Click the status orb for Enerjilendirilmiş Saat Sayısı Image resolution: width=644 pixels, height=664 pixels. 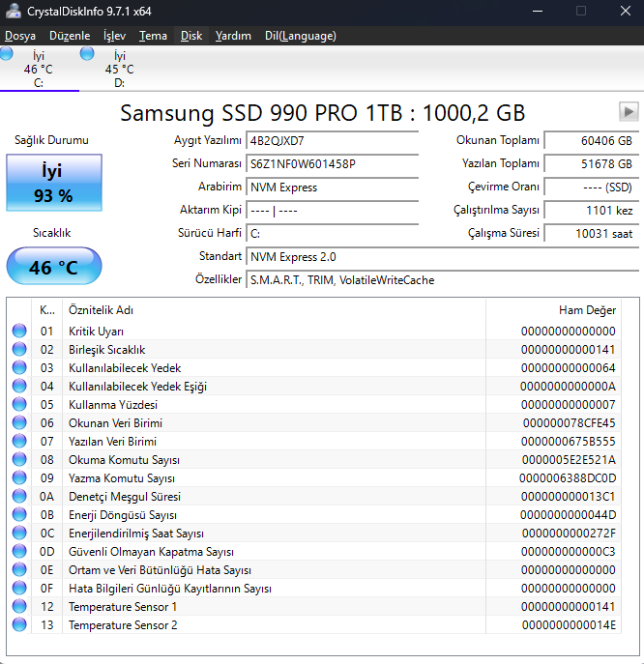pos(19,533)
